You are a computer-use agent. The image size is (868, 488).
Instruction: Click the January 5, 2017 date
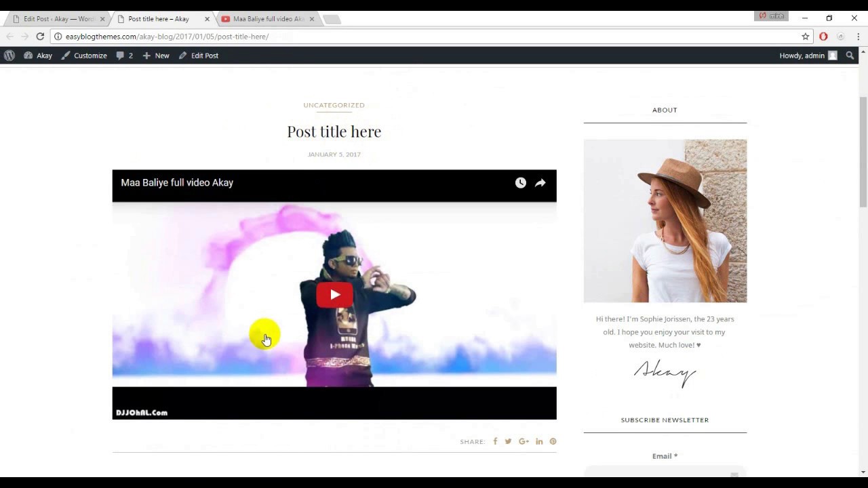(334, 155)
